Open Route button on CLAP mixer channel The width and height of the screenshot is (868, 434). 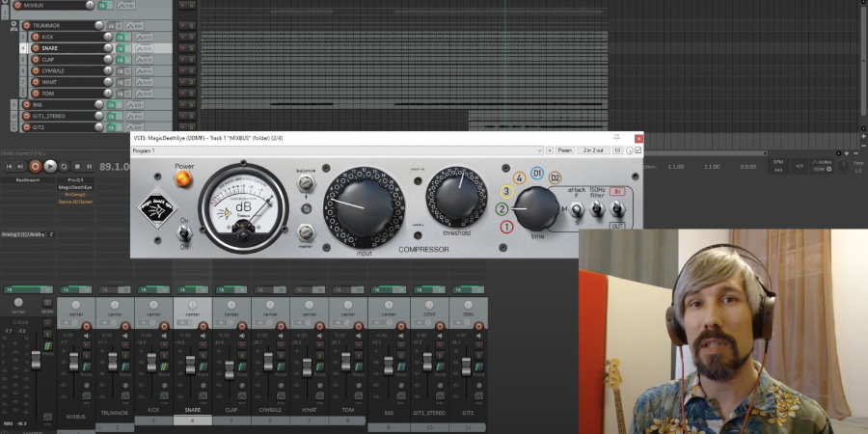(x=242, y=366)
